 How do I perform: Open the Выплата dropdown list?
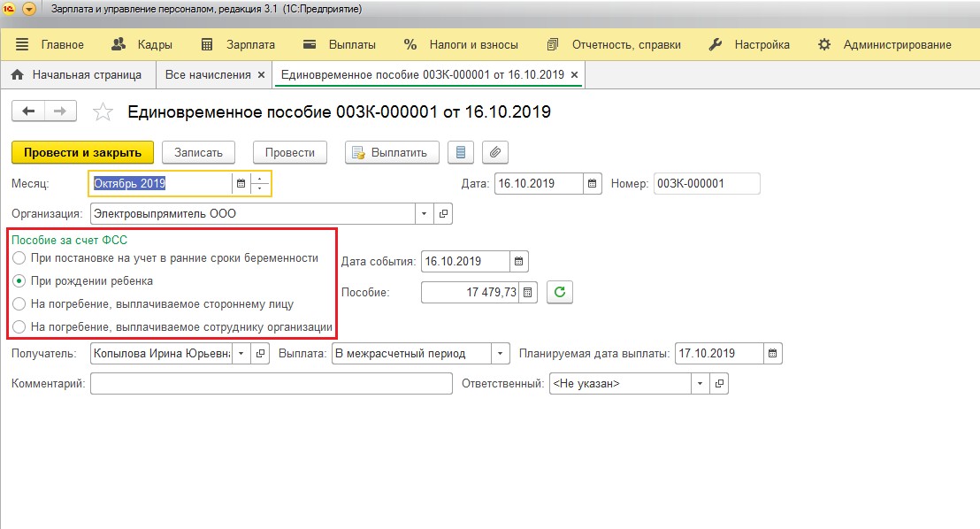[x=500, y=353]
